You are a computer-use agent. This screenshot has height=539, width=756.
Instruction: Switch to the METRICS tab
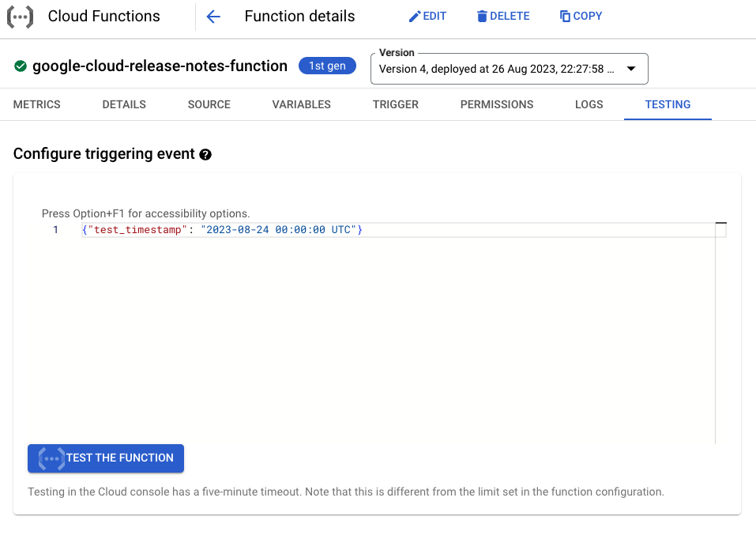[x=36, y=104]
